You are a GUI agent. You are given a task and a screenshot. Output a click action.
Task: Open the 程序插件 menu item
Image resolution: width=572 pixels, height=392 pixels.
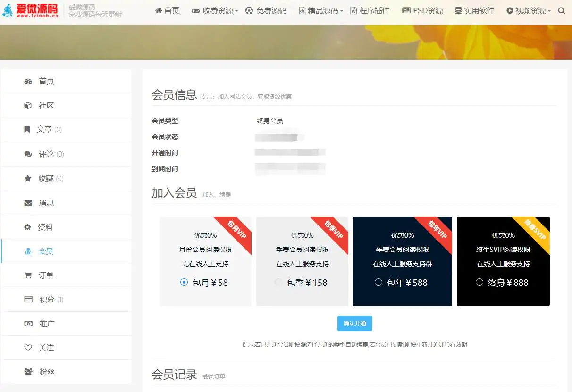[370, 10]
